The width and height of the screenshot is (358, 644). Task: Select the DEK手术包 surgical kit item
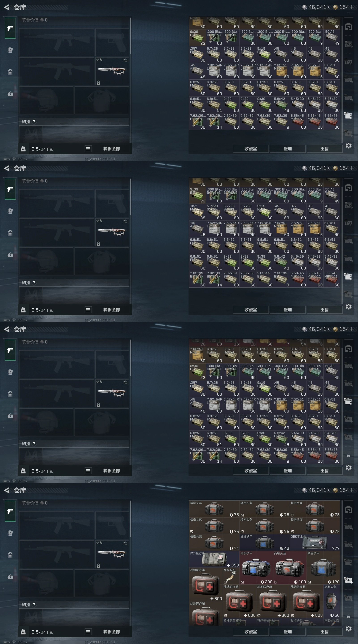[315, 542]
